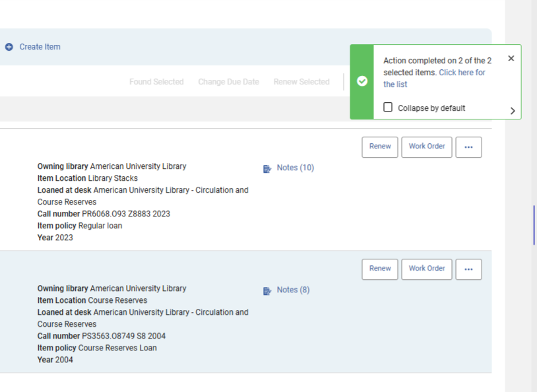Select Found Selected action

156,82
